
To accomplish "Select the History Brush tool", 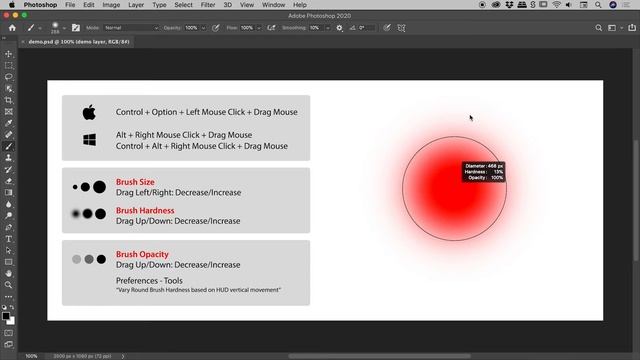I will [x=9, y=169].
